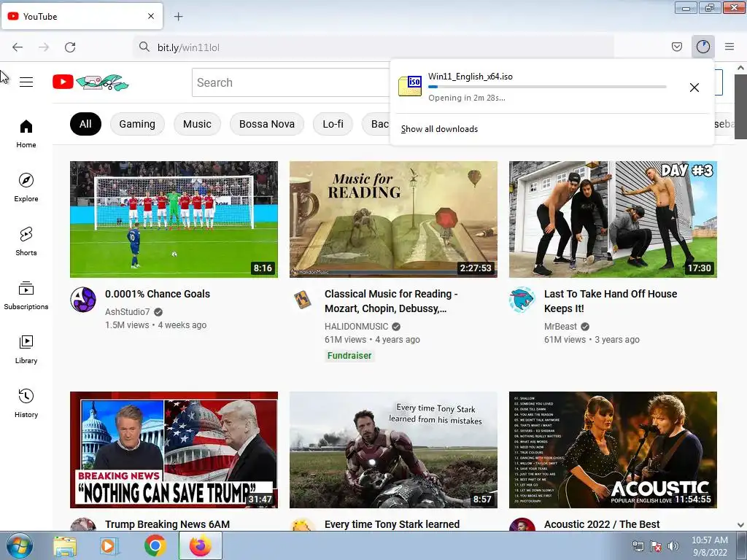Open Library in the sidebar
Image resolution: width=747 pixels, height=560 pixels.
click(x=26, y=349)
